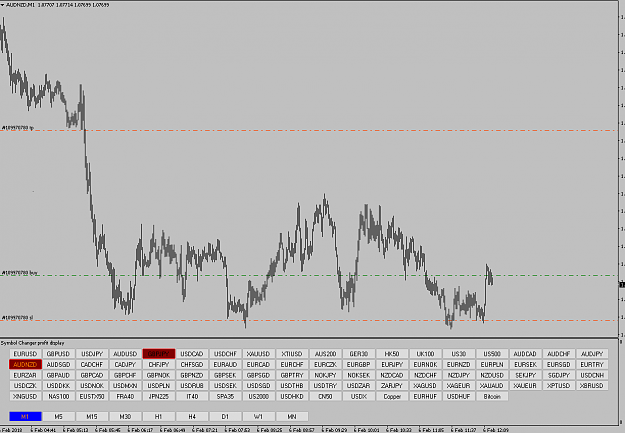Select the AUS200 index button
This screenshot has width=625, height=433.
click(325, 354)
